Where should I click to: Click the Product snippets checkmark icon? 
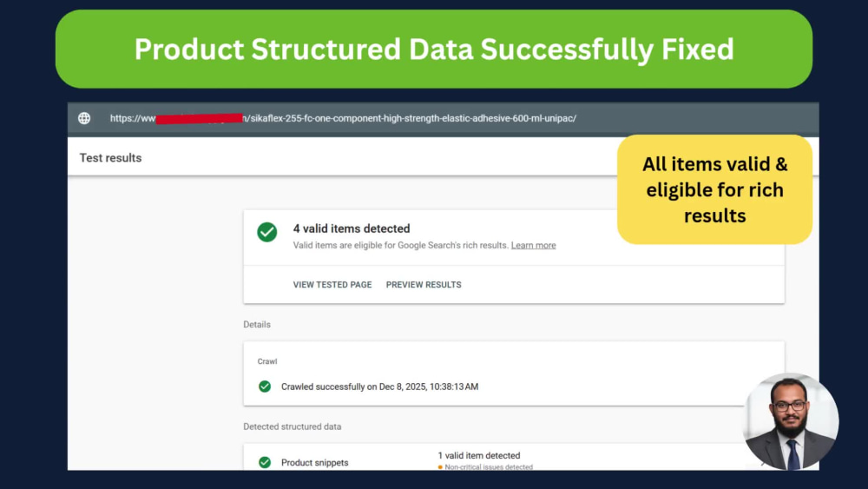(265, 462)
